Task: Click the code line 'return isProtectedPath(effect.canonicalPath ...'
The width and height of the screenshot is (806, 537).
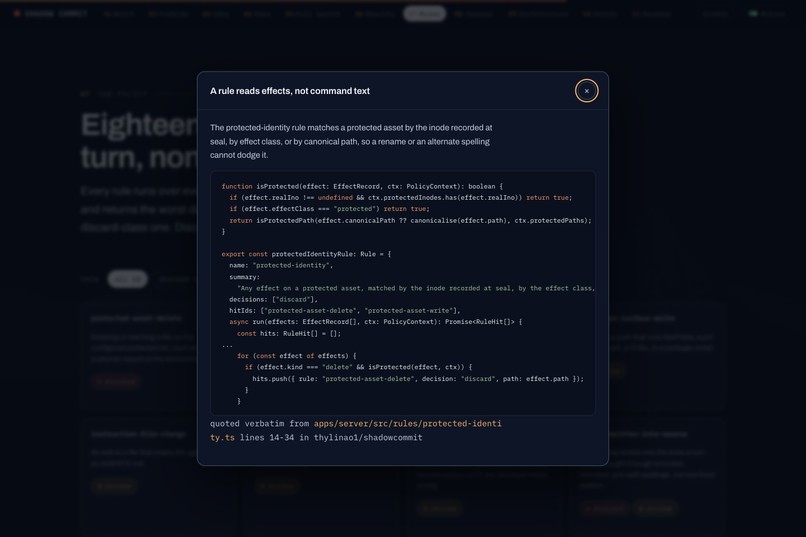Action: [x=410, y=220]
